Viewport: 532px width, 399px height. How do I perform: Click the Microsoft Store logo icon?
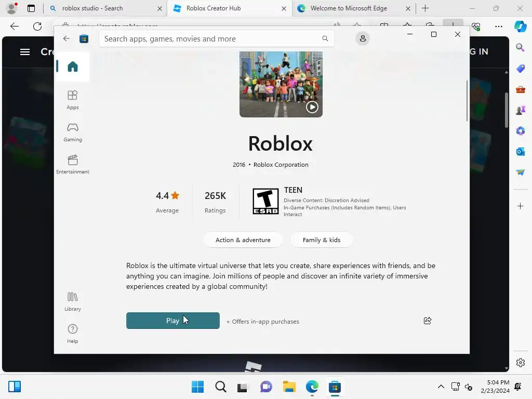click(84, 38)
